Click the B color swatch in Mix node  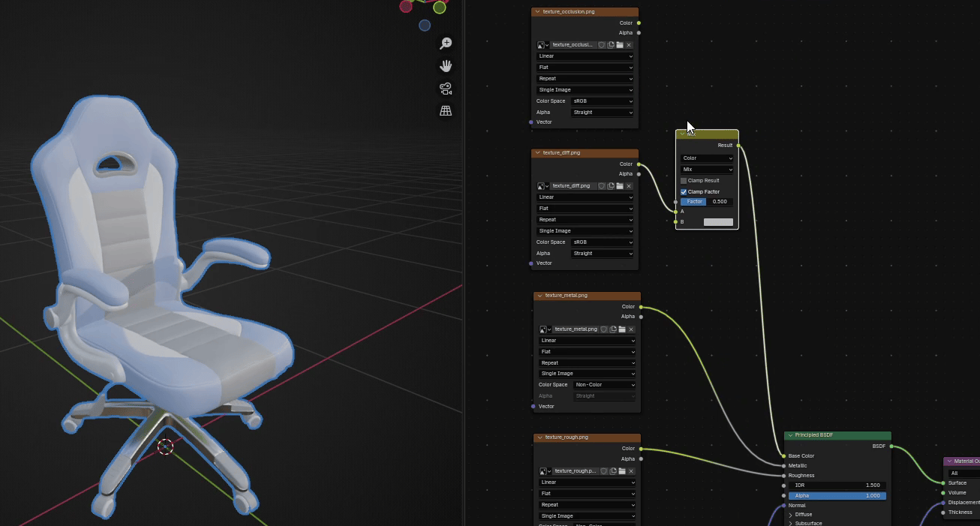(x=718, y=222)
